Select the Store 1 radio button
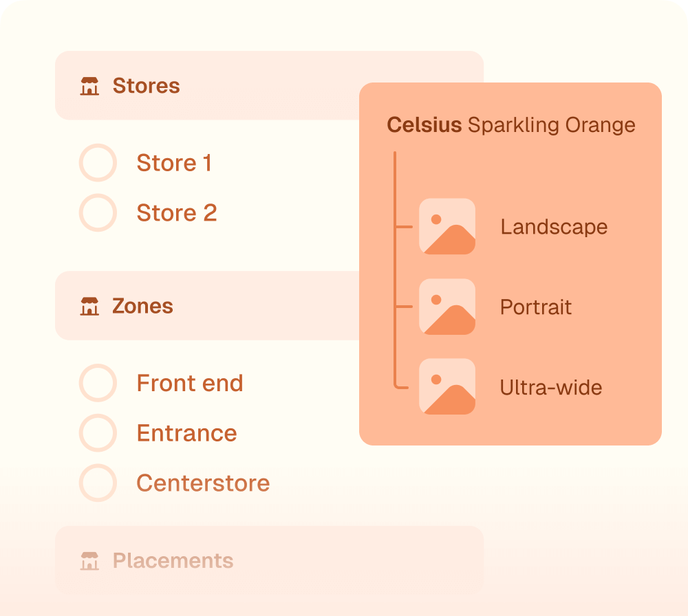688x616 pixels. 98,163
